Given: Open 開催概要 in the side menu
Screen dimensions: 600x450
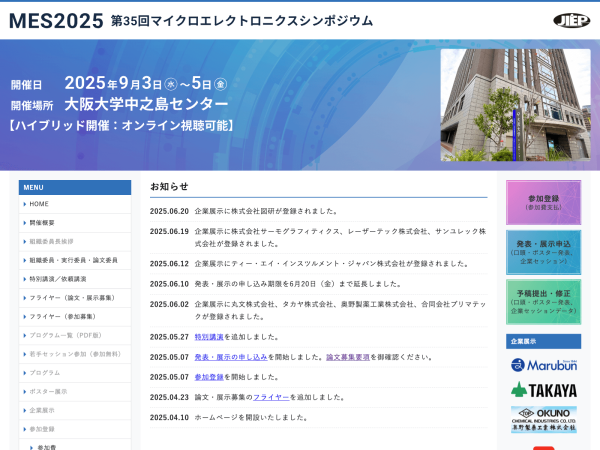Looking at the screenshot, I should click(x=75, y=223).
